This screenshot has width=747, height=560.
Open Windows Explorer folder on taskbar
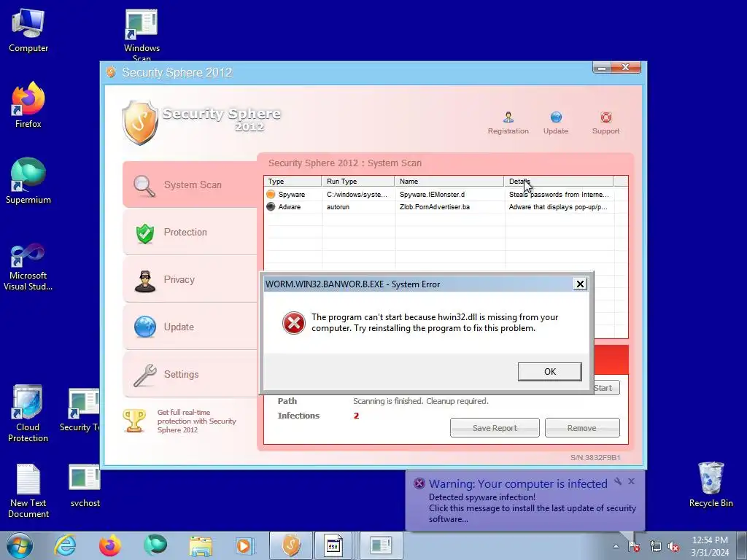[x=201, y=545]
